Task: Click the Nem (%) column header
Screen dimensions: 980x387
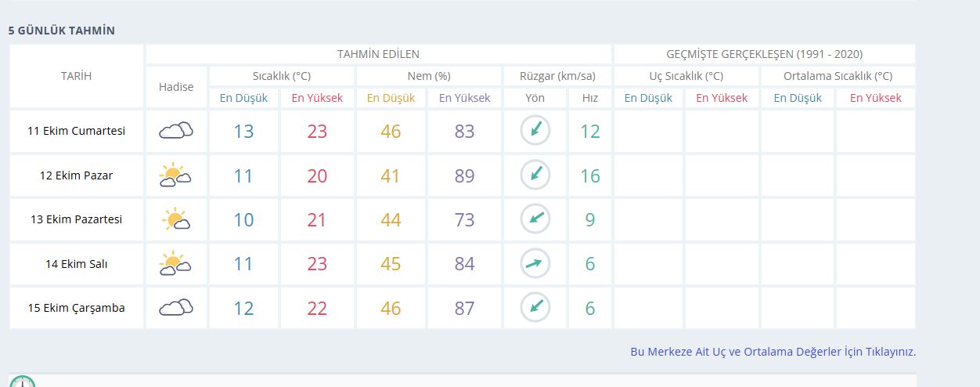Action: click(x=428, y=76)
